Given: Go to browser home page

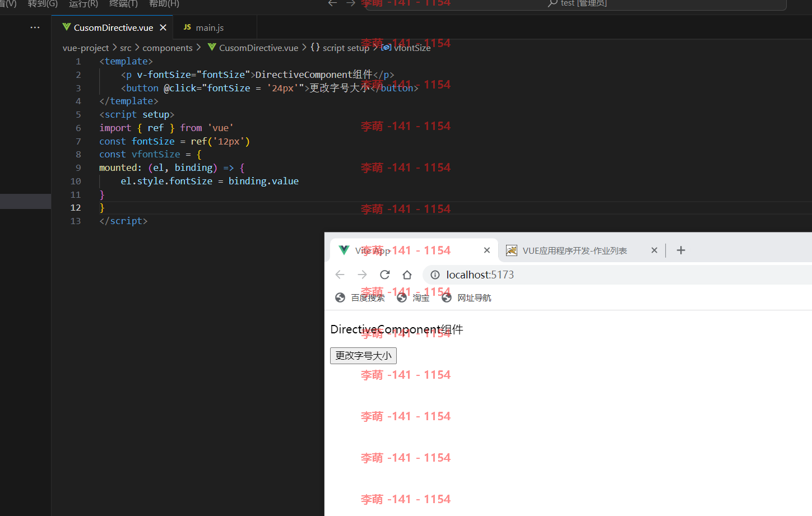Looking at the screenshot, I should [x=407, y=275].
